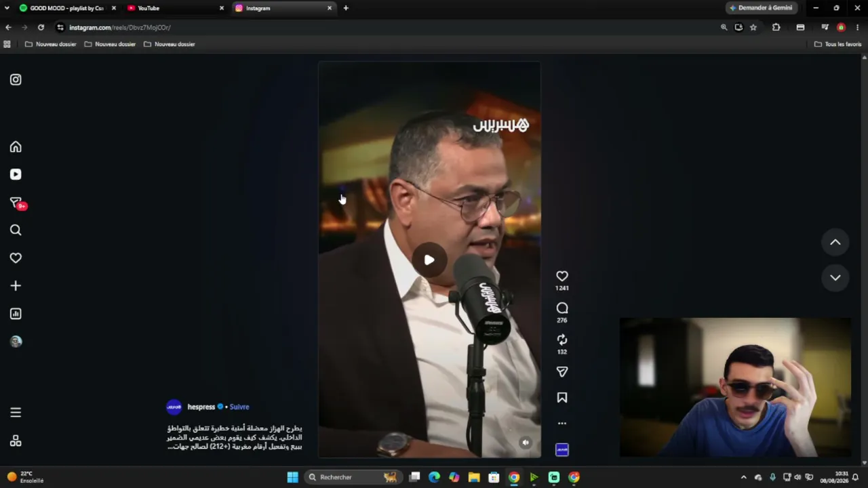
Task: Open the Instagram logo home link
Action: click(x=16, y=79)
